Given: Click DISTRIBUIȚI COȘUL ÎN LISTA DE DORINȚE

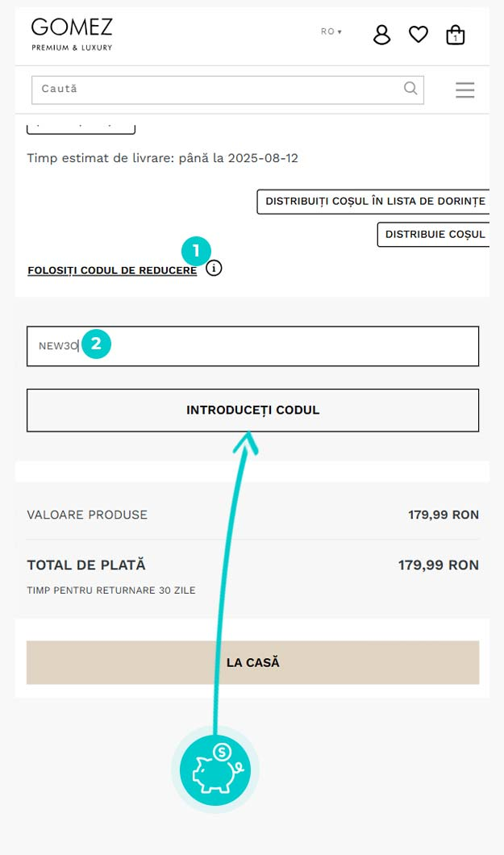Looking at the screenshot, I should pos(374,201).
